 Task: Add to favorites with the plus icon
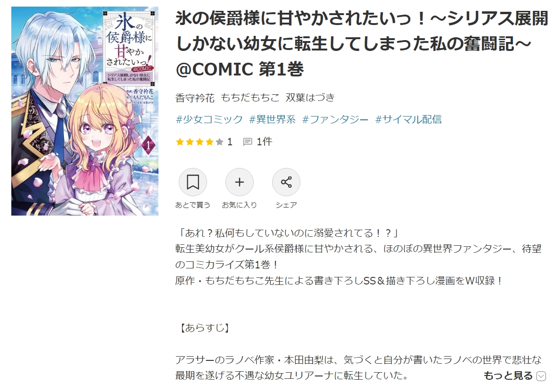pyautogui.click(x=240, y=182)
